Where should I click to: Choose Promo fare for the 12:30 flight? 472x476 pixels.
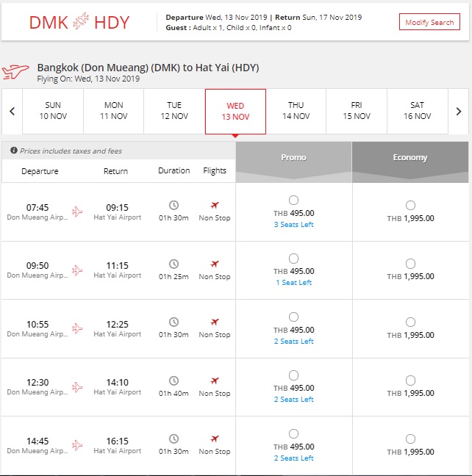pos(293,375)
